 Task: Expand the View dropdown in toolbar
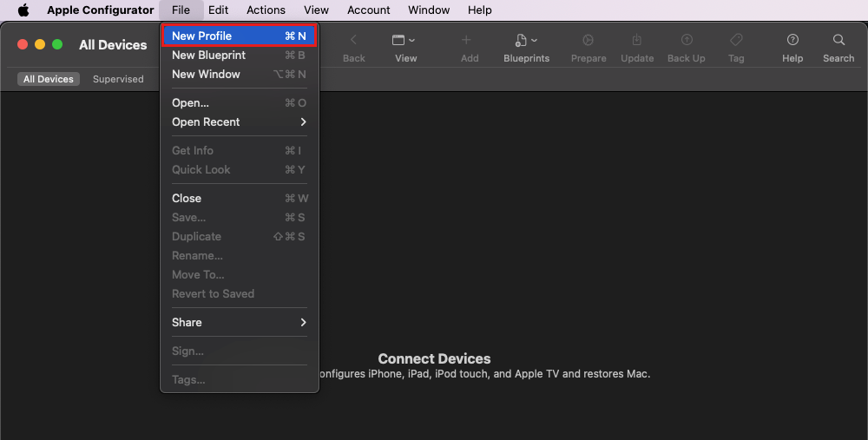tap(404, 41)
